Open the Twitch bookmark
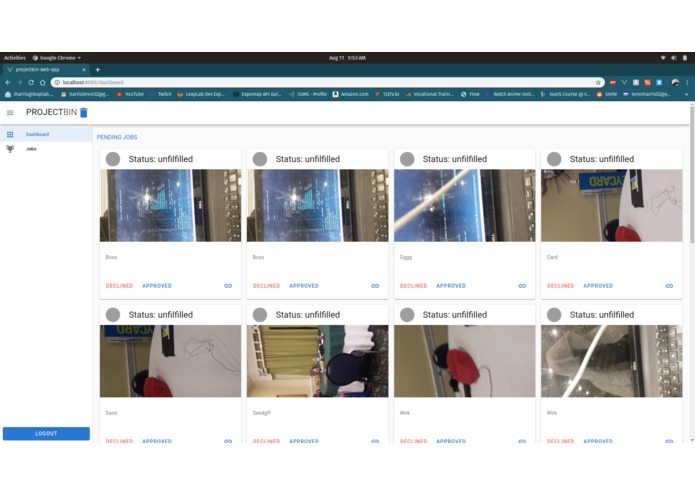 pos(161,94)
